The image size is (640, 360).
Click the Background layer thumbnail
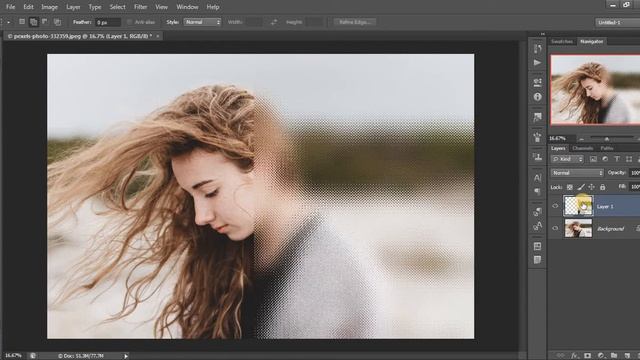pos(578,228)
